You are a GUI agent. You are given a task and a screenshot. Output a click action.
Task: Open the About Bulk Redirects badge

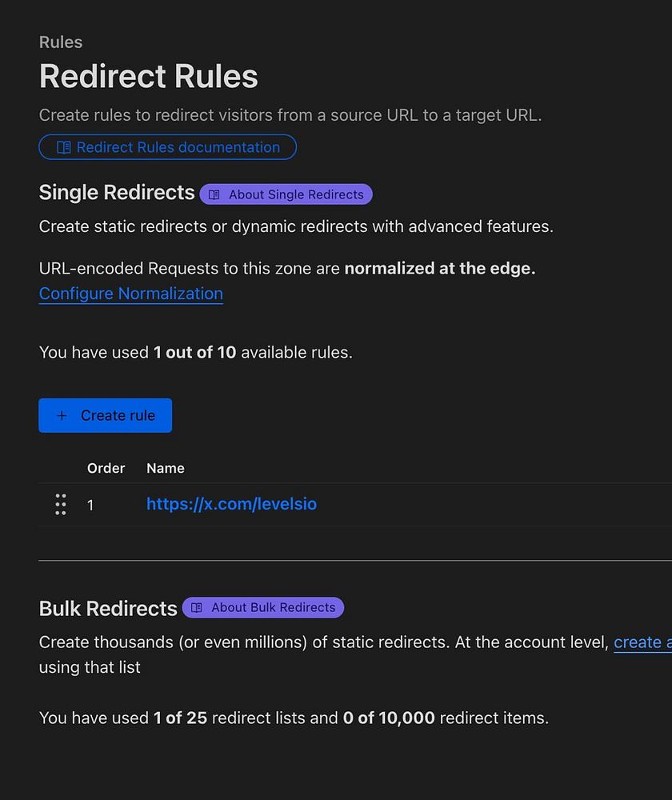263,607
